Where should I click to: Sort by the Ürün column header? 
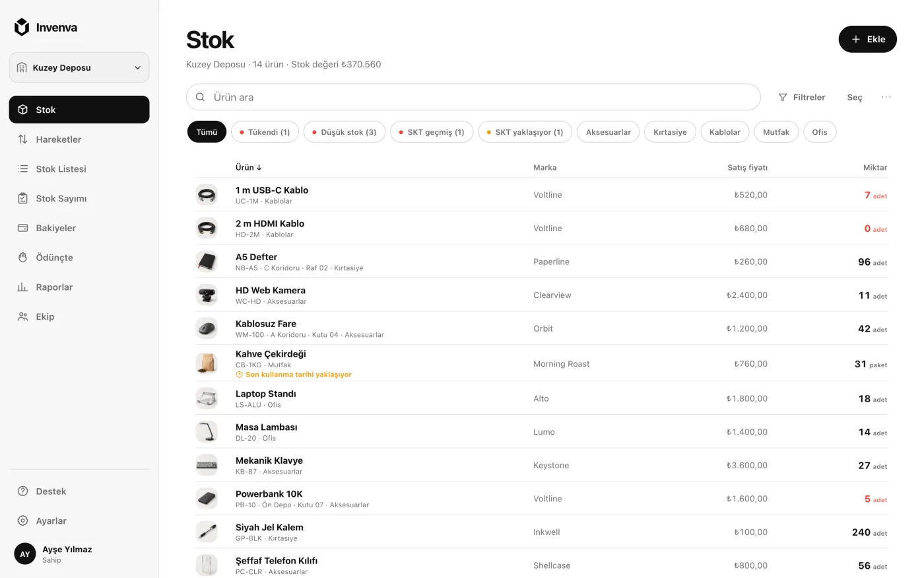pos(249,167)
